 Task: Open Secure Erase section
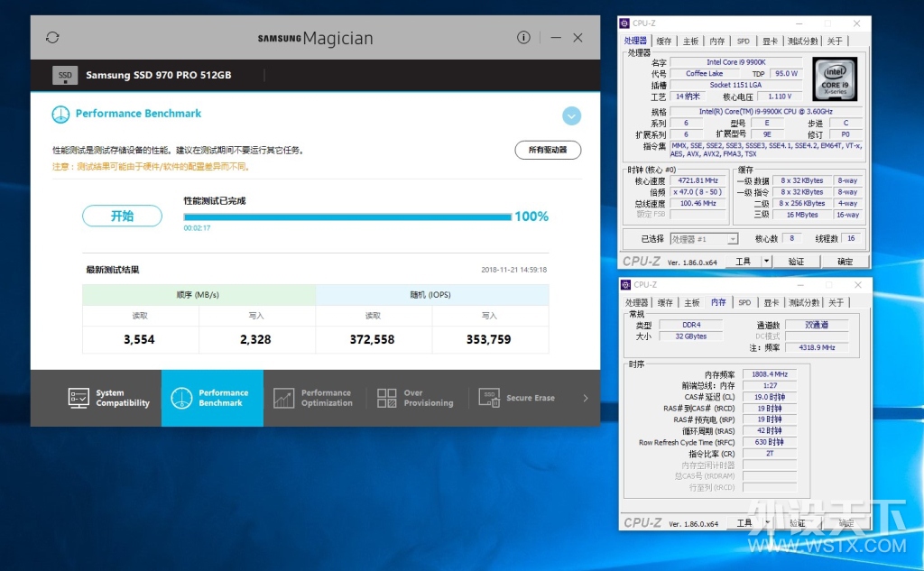517,399
